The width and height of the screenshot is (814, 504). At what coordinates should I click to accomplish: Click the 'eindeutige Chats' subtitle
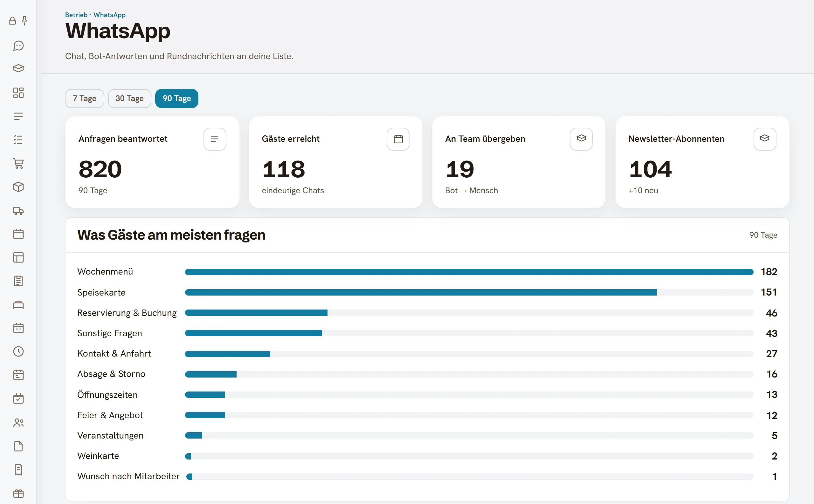(293, 190)
